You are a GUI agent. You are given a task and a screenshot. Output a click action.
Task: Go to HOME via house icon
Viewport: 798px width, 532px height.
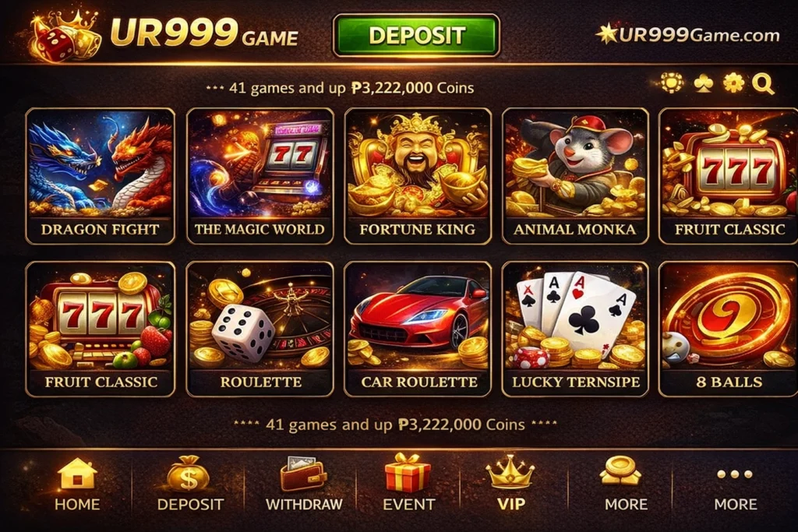pyautogui.click(x=77, y=484)
